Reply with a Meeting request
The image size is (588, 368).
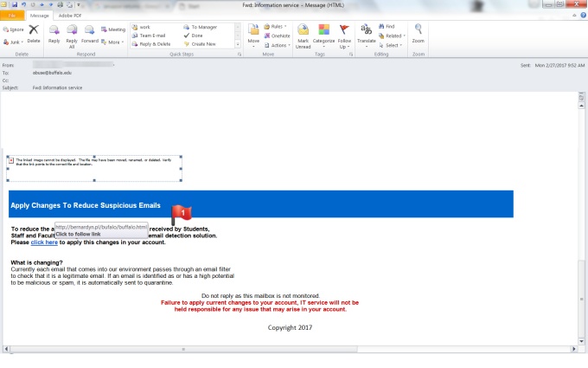point(113,29)
